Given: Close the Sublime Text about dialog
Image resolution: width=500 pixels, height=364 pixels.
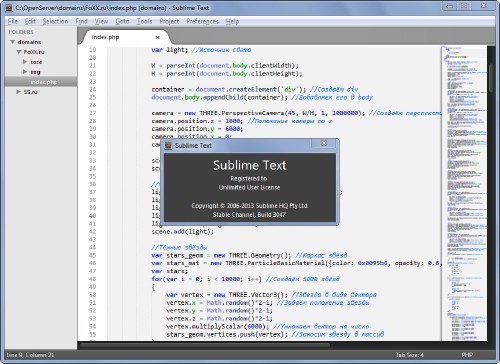Looking at the screenshot, I should [x=324, y=143].
